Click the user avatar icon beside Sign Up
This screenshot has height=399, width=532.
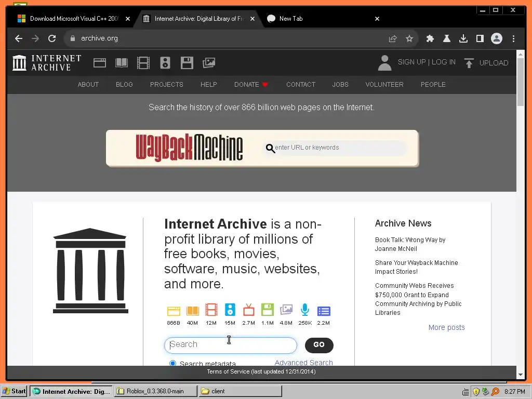click(385, 63)
